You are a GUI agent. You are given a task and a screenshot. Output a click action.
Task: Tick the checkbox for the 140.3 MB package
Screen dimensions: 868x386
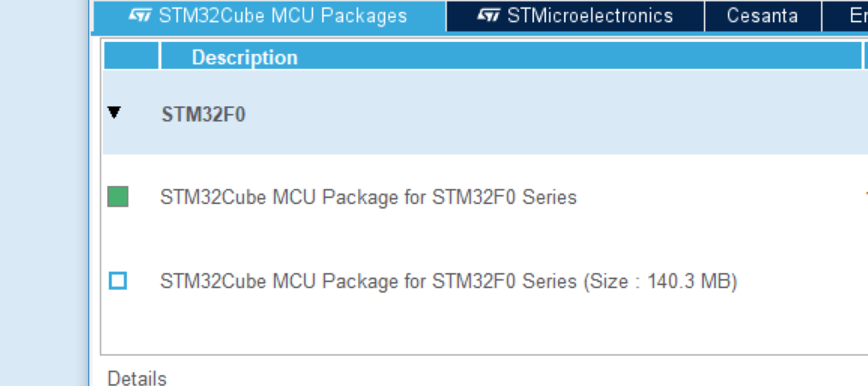[118, 281]
